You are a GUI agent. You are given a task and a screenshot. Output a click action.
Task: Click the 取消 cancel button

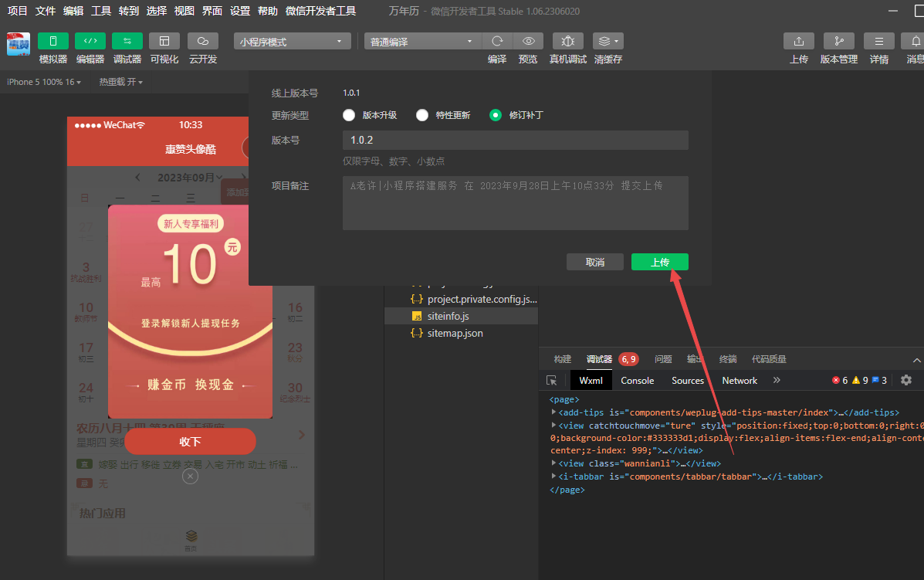coord(594,262)
